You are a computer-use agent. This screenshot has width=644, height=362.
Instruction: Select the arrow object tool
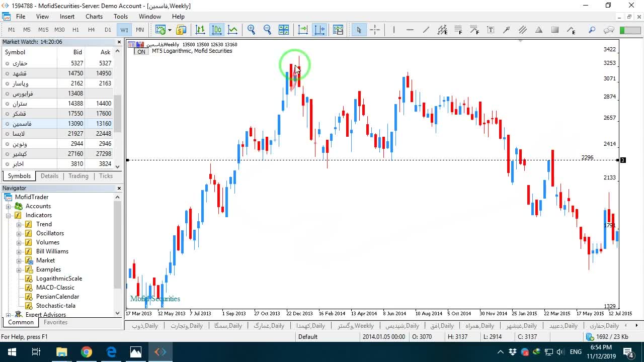(x=507, y=30)
